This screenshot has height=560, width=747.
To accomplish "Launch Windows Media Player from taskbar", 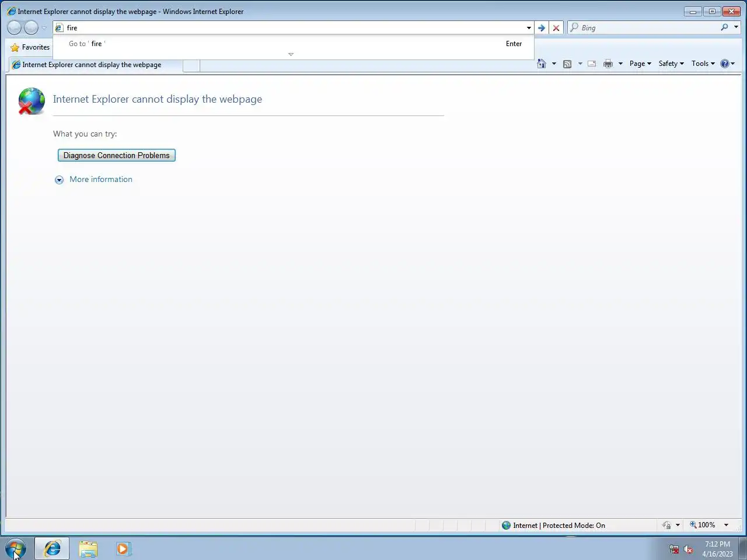I will tap(123, 549).
